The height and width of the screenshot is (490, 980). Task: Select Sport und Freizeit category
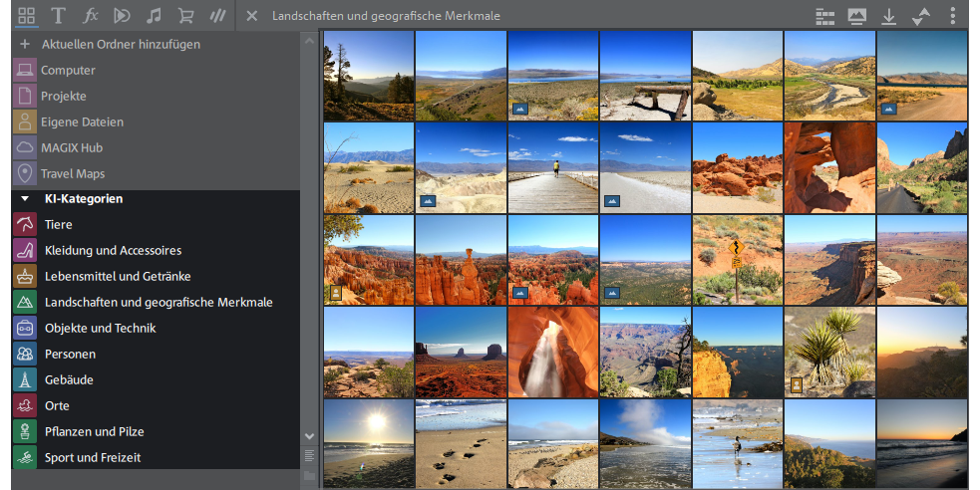93,458
